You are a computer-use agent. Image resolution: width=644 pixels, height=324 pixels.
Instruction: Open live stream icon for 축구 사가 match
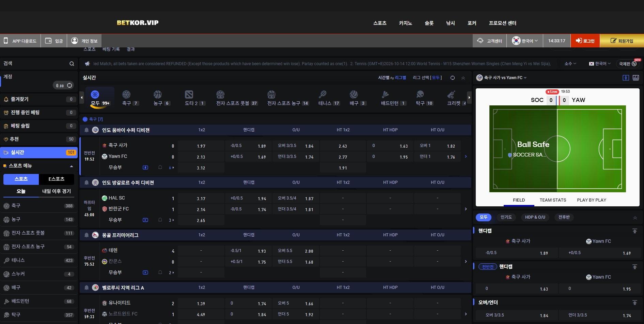click(145, 167)
